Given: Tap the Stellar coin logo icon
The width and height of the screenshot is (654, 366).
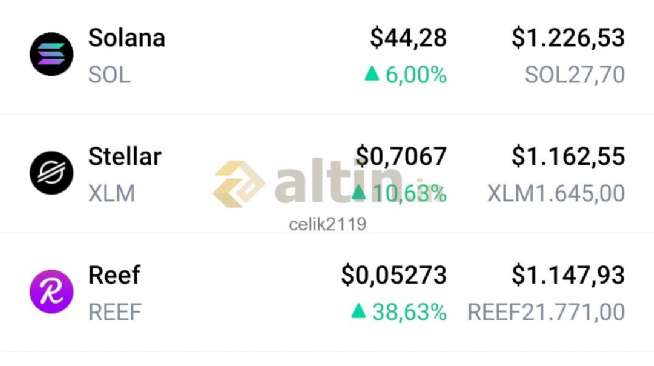Looking at the screenshot, I should [x=52, y=173].
